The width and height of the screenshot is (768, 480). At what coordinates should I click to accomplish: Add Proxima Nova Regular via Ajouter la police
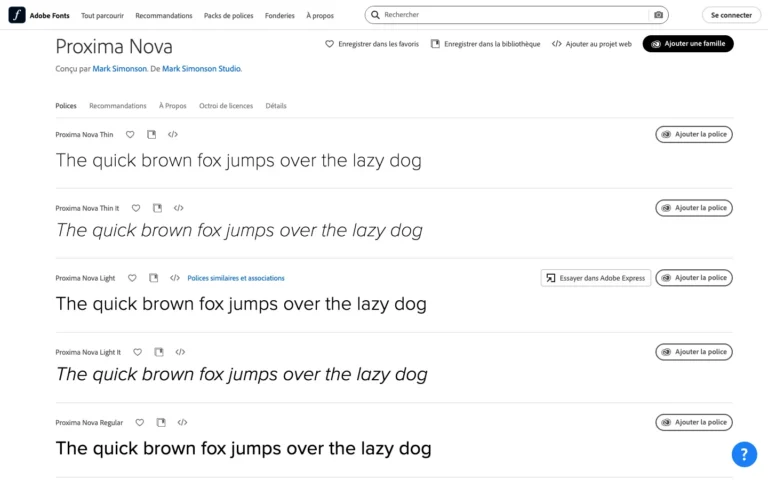click(694, 422)
